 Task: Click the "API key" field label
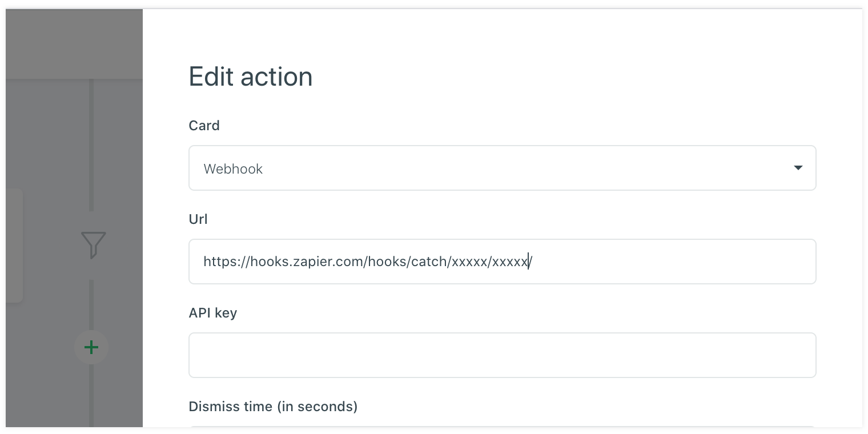pos(212,313)
